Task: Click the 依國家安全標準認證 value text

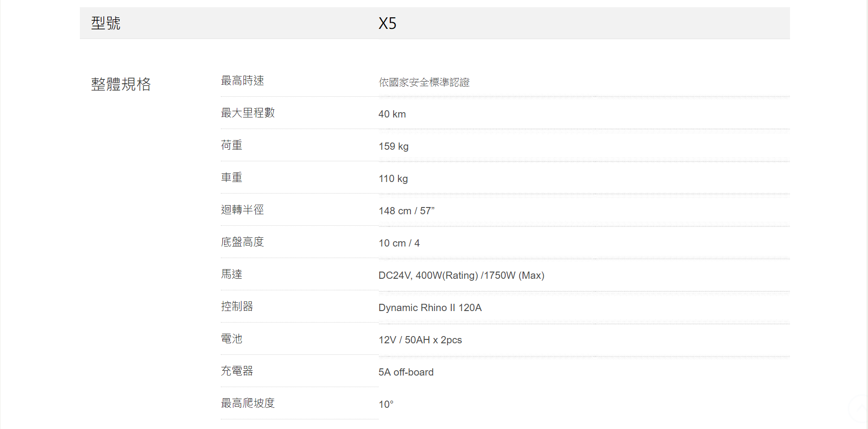Action: point(424,82)
